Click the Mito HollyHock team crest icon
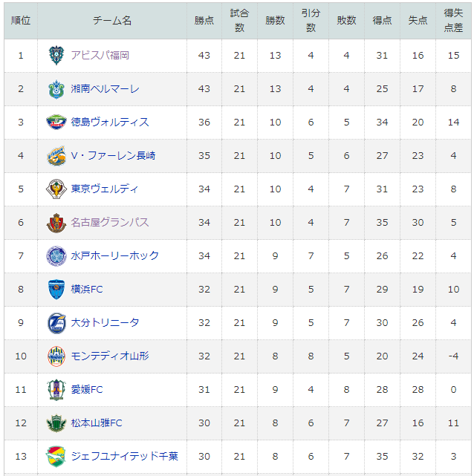 [56, 256]
